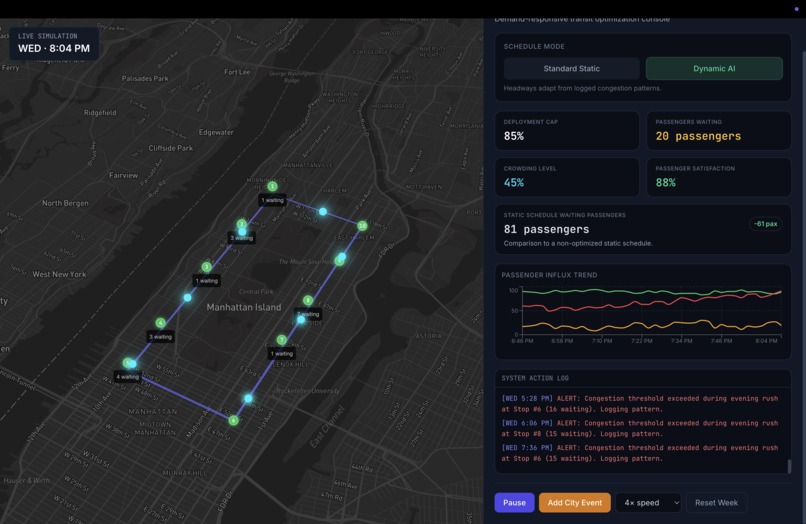Click the Palisades Park map label
The height and width of the screenshot is (524, 806).
145,79
